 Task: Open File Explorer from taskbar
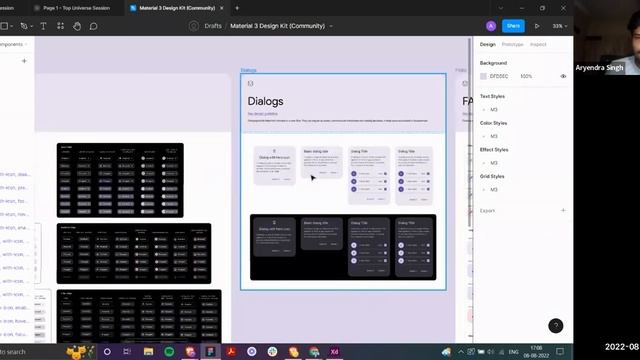[x=148, y=352]
